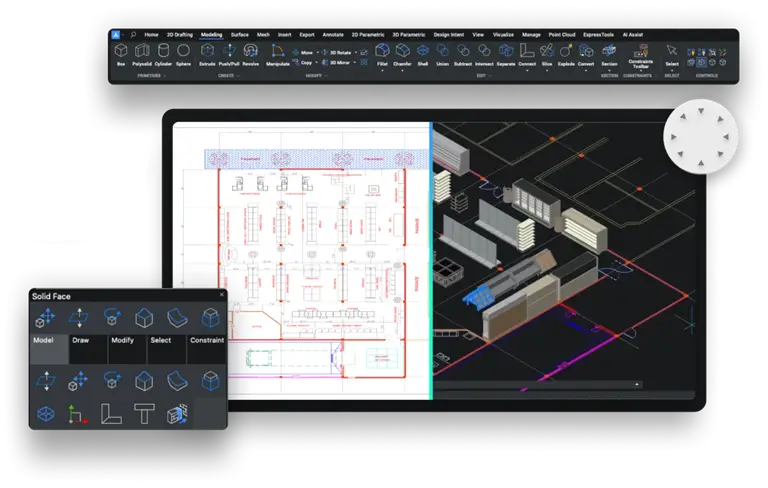Expand the PRIMITIVES panel

coord(151,76)
